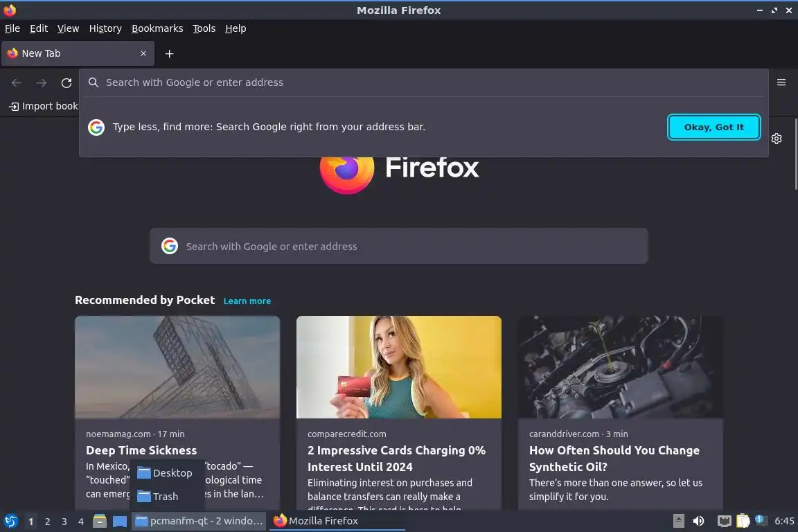Click the magnifier icon in address bar
Screen dimensions: 798x532
[x=93, y=82]
